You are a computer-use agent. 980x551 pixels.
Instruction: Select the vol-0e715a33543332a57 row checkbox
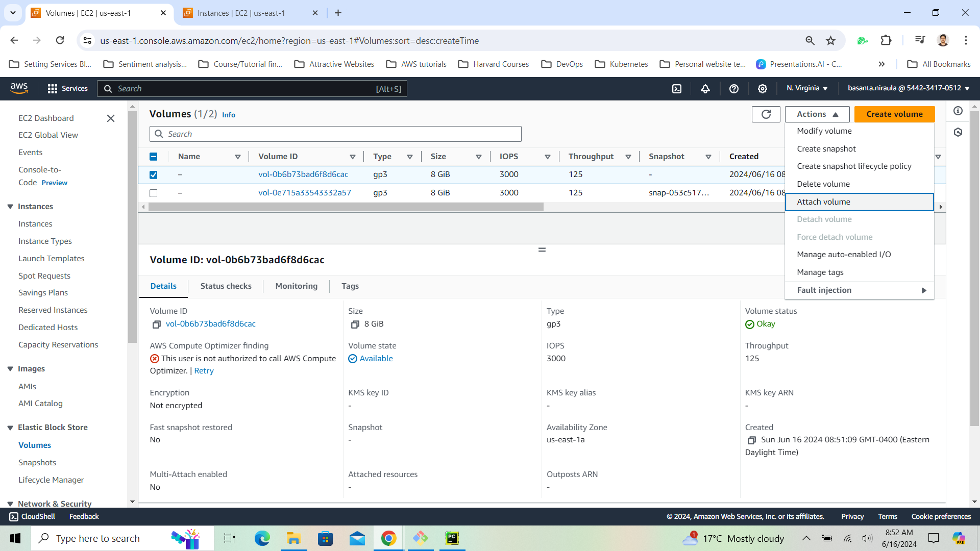pos(153,193)
